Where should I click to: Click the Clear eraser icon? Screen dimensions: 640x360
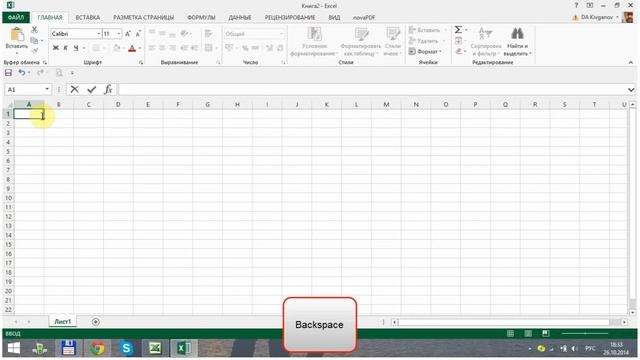point(458,51)
